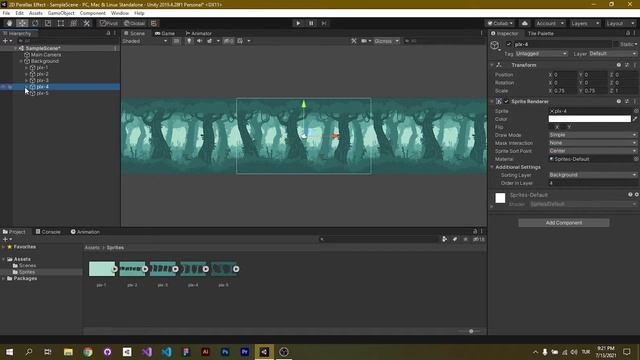Toggle scene audio speaker icon
This screenshot has width=640, height=360.
click(x=199, y=41)
